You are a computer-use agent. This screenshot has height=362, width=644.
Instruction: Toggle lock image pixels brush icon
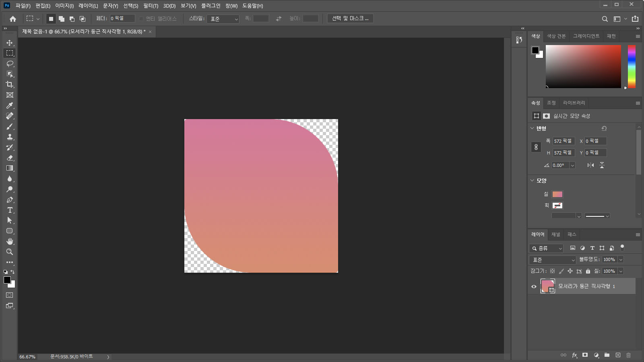coord(561,271)
